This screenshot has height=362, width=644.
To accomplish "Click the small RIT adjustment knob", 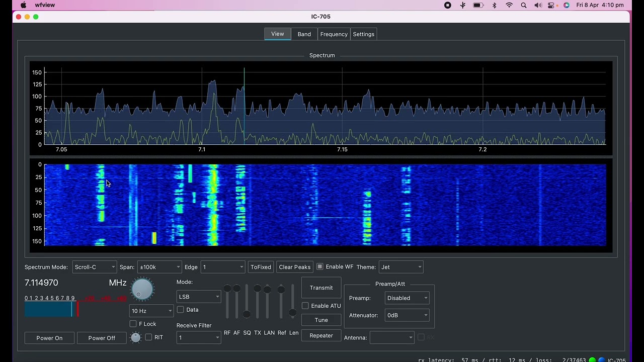I will [x=135, y=337].
